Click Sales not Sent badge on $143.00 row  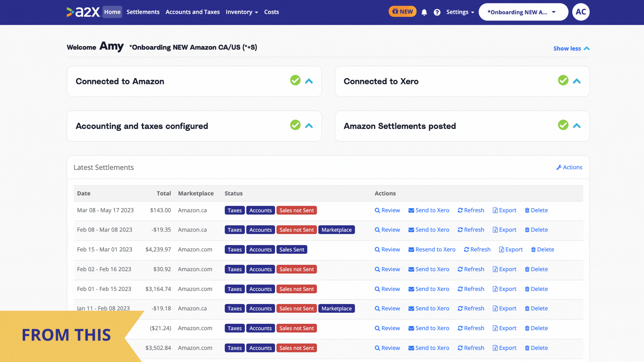297,210
